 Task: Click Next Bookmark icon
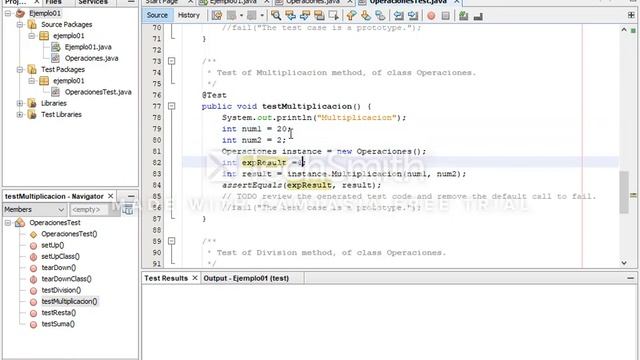coord(366,16)
